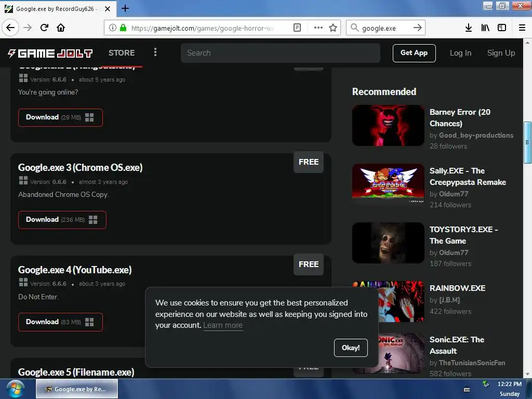
Task: Click the system tray notification icon
Action: point(486,384)
